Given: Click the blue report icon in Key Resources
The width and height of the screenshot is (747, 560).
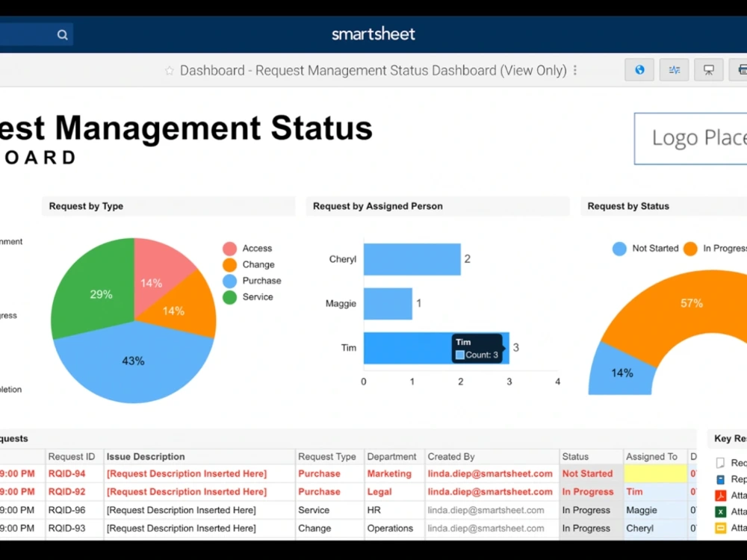Looking at the screenshot, I should pyautogui.click(x=719, y=479).
